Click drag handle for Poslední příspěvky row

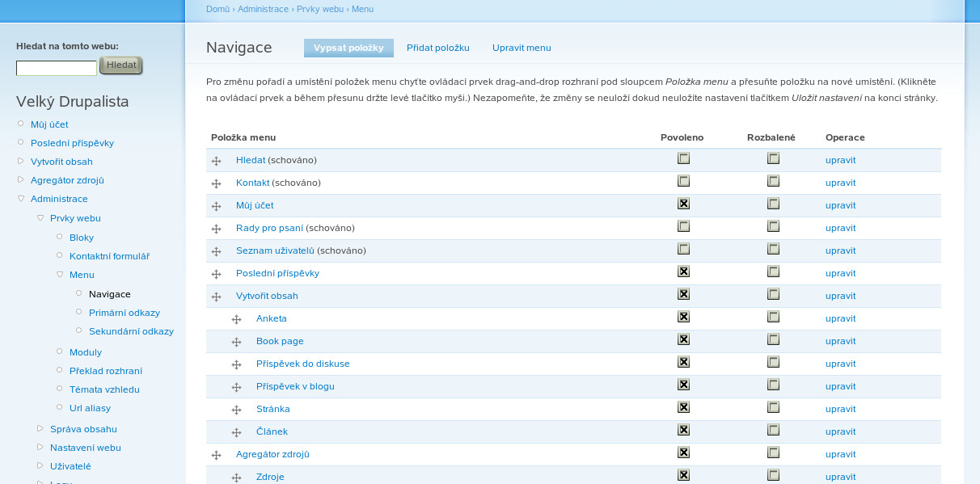(216, 274)
